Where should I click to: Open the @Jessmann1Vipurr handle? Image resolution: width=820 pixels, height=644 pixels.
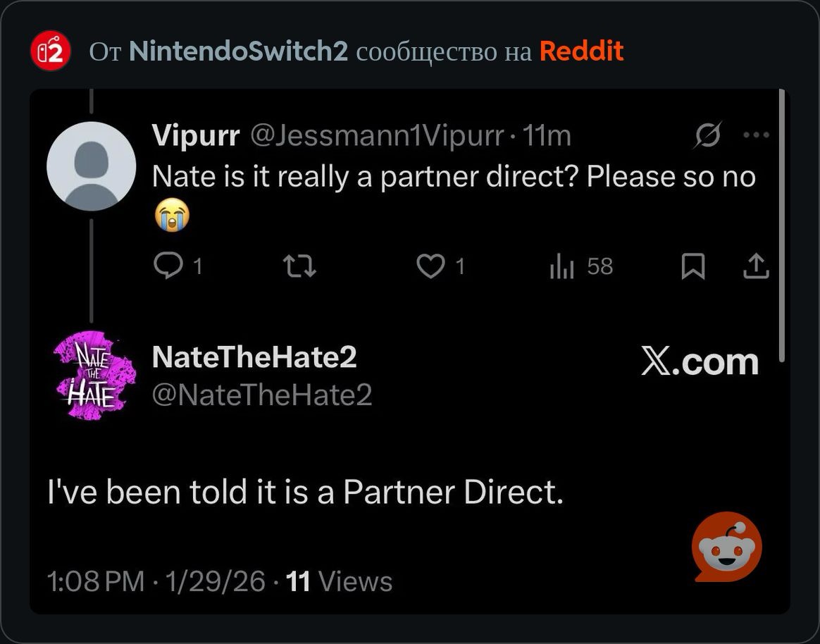click(x=375, y=136)
